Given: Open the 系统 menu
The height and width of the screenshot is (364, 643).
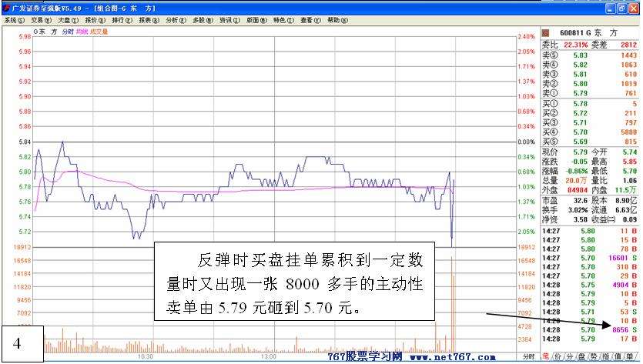Looking at the screenshot, I should (11, 20).
